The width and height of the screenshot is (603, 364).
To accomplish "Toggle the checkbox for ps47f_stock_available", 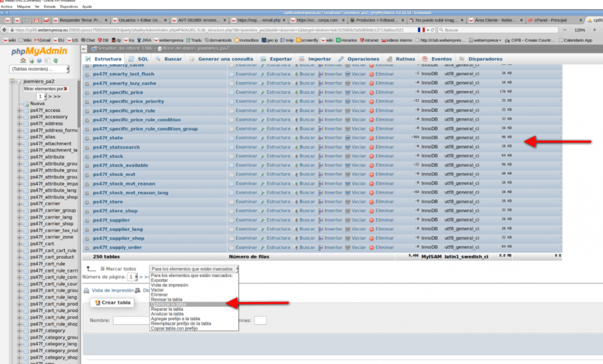I will pos(87,166).
